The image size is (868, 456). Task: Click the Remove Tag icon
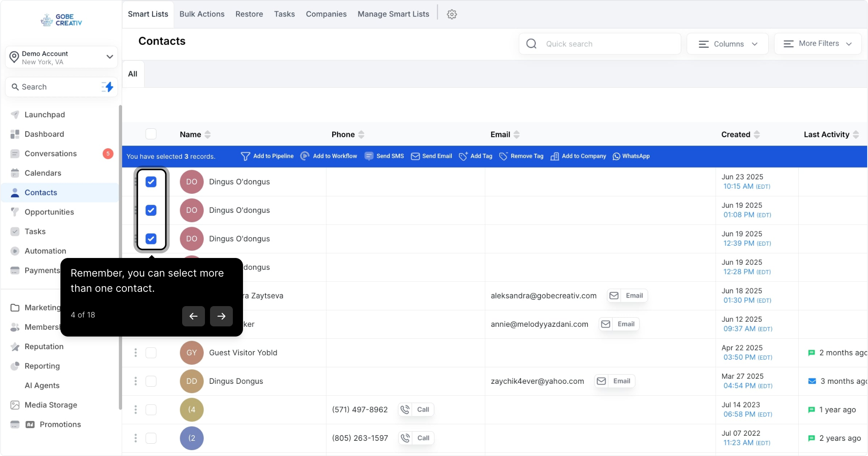[503, 156]
